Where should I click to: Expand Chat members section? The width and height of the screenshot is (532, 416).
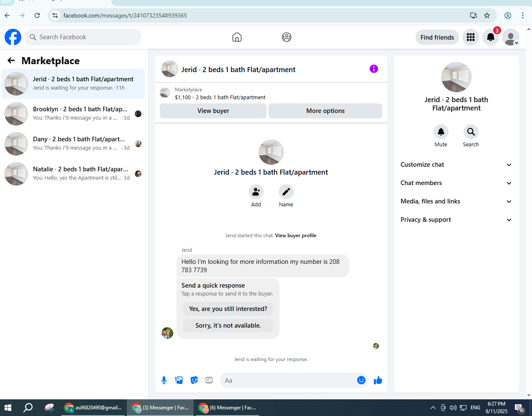coord(456,183)
